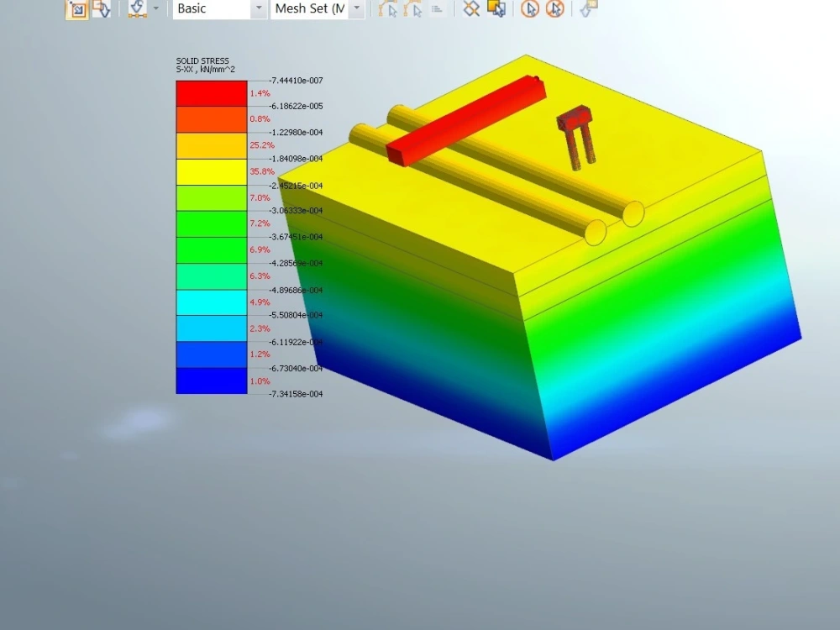
Task: Open the selection list icon
Action: tap(438, 9)
